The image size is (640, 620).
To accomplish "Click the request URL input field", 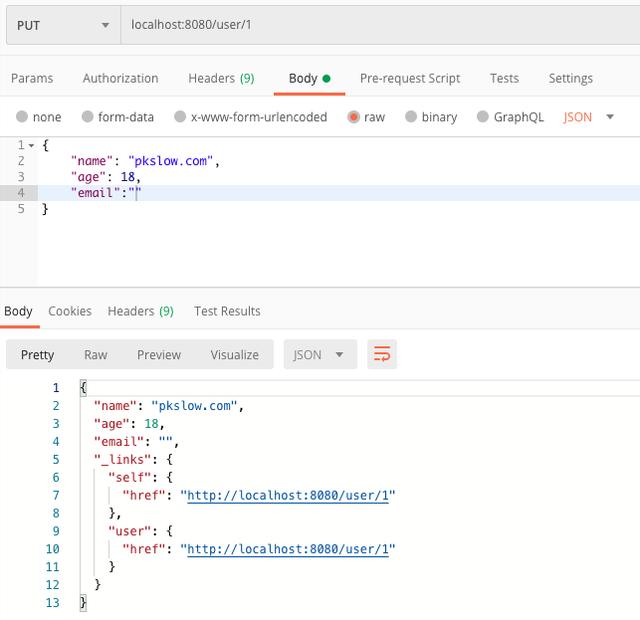I will pyautogui.click(x=380, y=24).
